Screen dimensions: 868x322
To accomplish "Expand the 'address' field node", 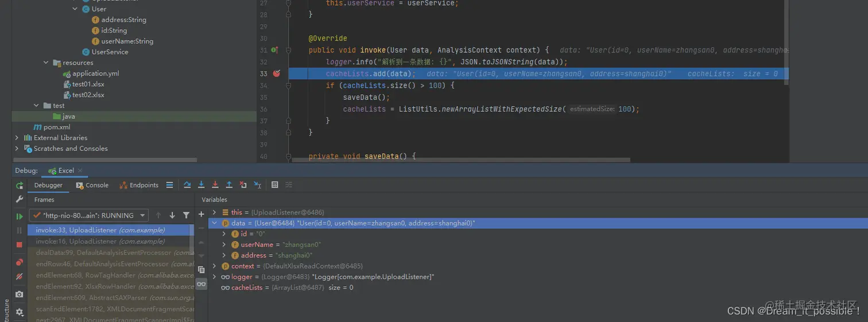I will coord(224,255).
